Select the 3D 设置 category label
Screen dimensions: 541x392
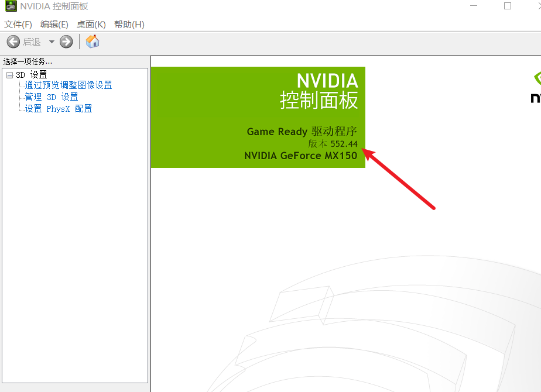[32, 75]
